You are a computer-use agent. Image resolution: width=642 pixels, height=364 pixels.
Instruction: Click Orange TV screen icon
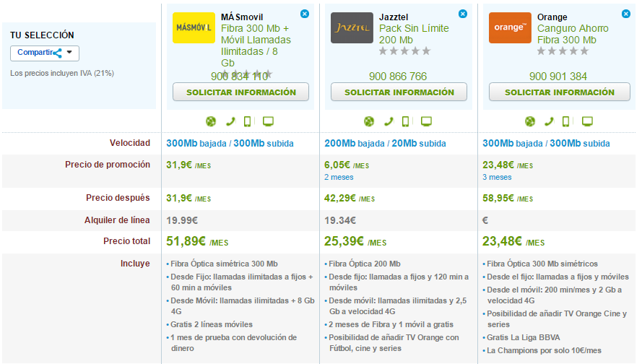pyautogui.click(x=588, y=121)
